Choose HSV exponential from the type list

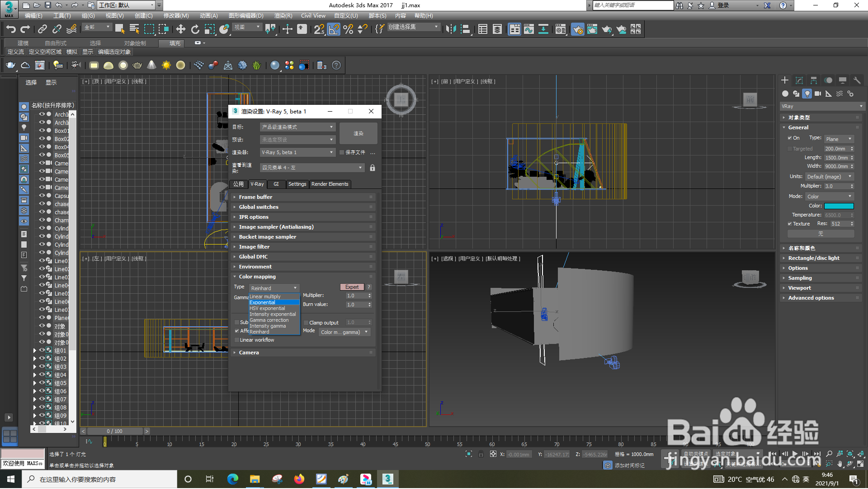coord(274,309)
